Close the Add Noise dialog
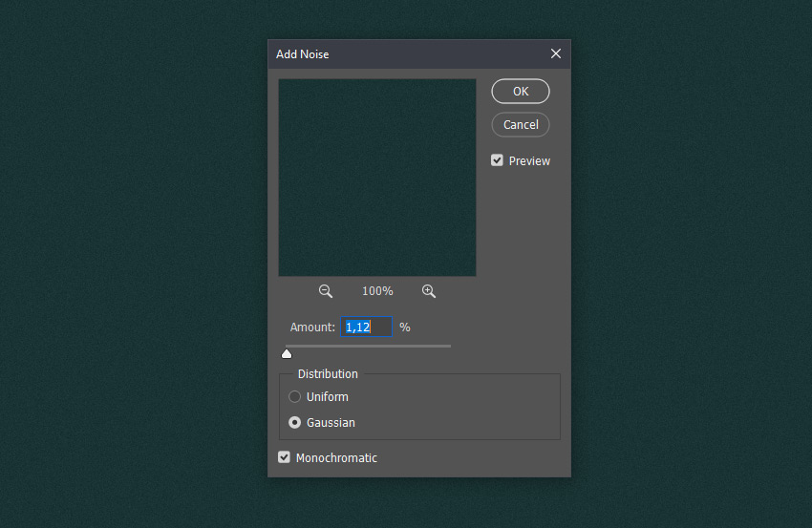Image resolution: width=812 pixels, height=528 pixels. [x=556, y=53]
